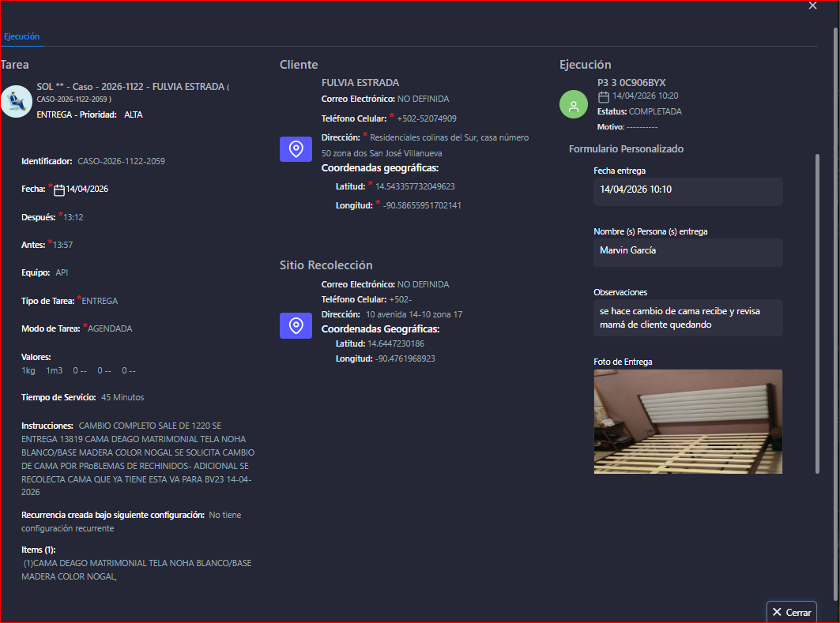Click the green user avatar in Ejecución
The image size is (840, 623).
pos(574,105)
